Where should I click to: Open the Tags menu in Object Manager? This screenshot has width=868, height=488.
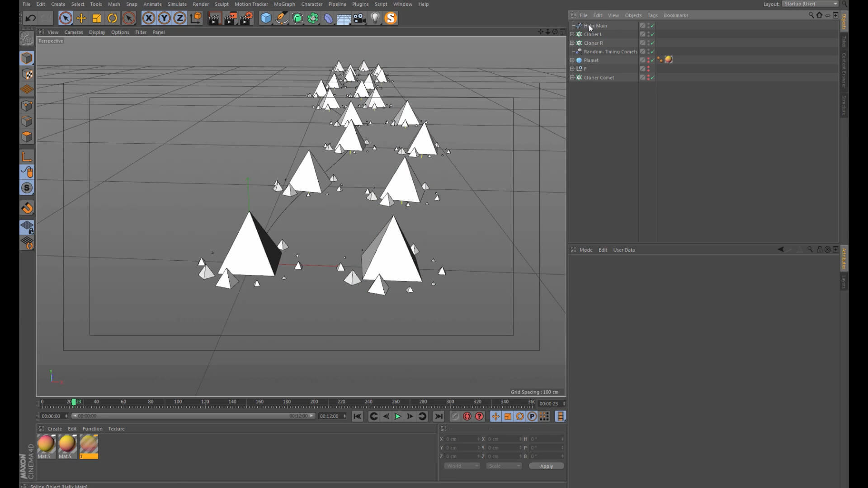[652, 15]
